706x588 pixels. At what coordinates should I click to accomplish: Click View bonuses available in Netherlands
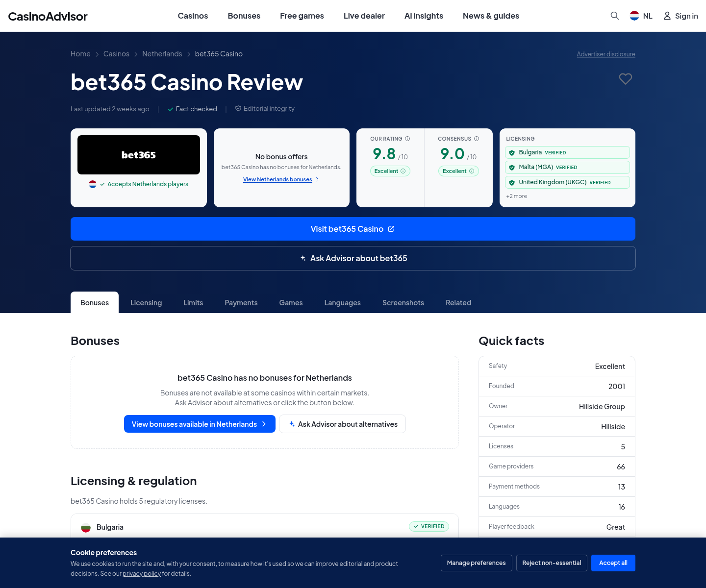pyautogui.click(x=200, y=424)
